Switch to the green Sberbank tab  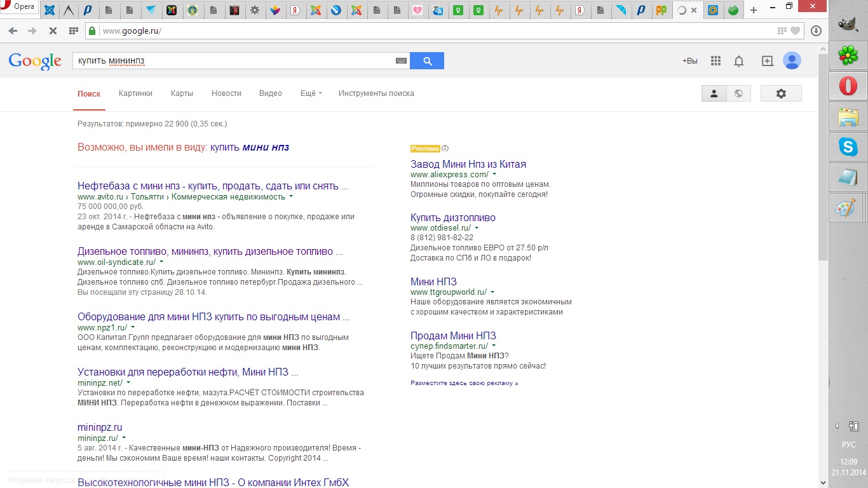click(x=733, y=10)
